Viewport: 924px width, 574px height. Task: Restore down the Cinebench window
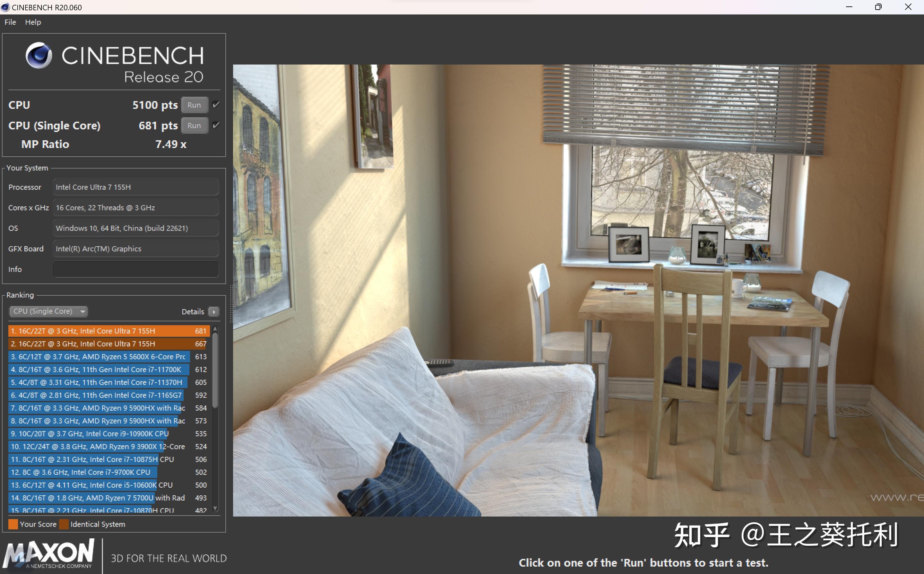point(878,7)
